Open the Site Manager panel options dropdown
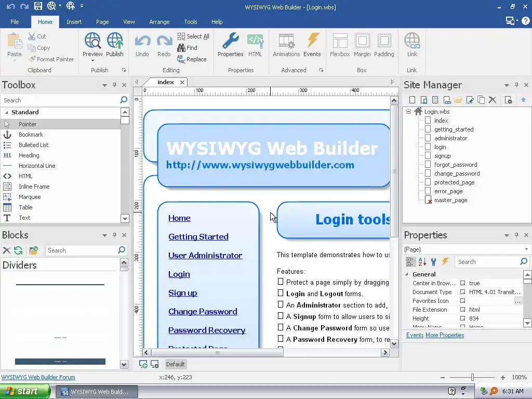Screen dimensions: 532x399 coord(507,85)
